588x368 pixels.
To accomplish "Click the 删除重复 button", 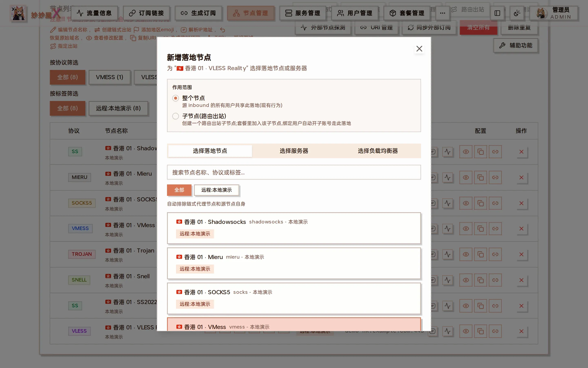I will [x=519, y=28].
